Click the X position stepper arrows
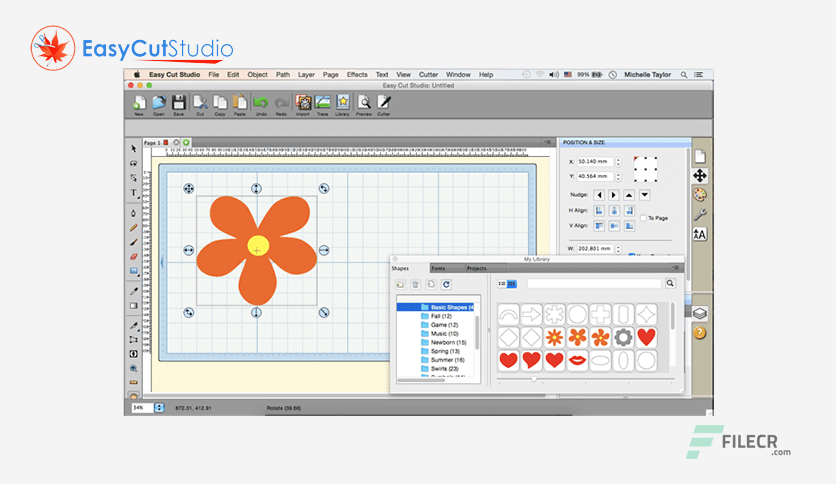The height and width of the screenshot is (484, 836). pos(618,162)
